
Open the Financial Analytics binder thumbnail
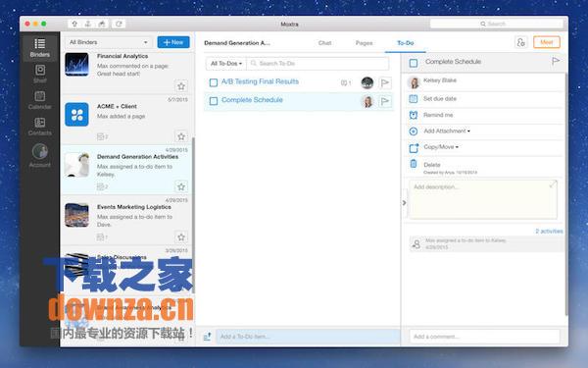[76, 64]
